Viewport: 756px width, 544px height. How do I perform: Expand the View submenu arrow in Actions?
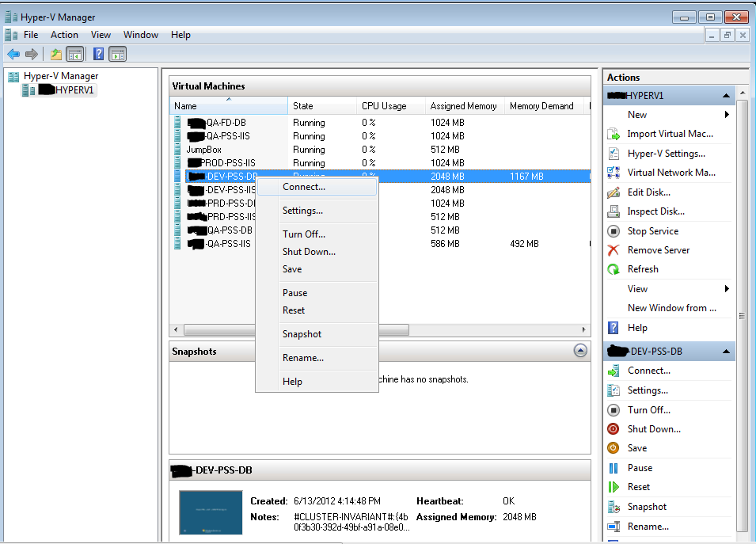727,289
